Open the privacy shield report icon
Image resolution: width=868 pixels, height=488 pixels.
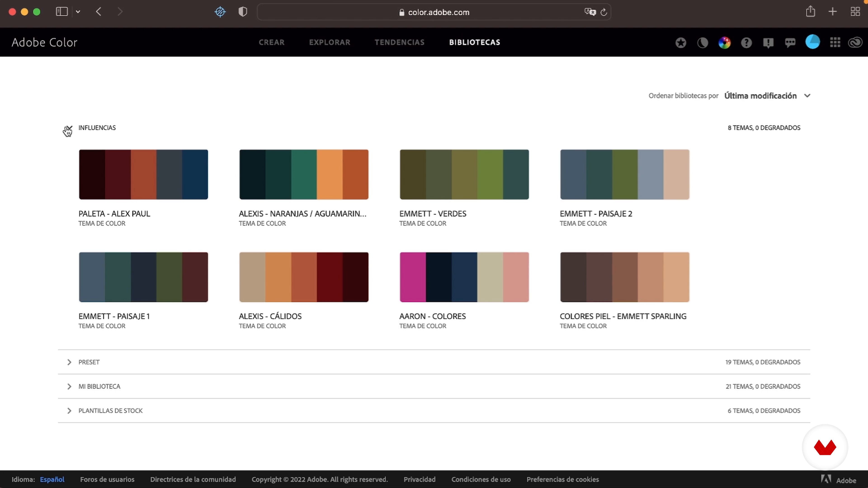pos(243,12)
